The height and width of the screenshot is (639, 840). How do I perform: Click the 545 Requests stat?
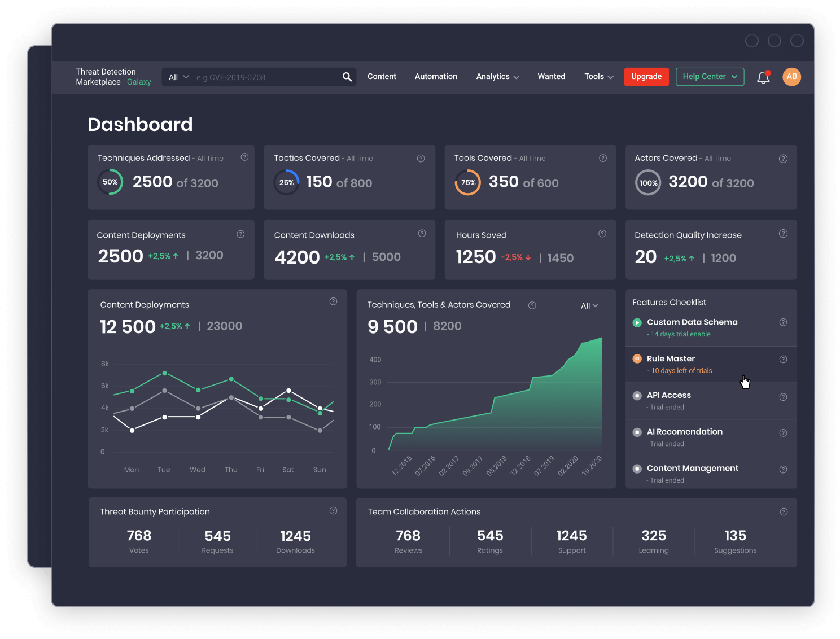[x=217, y=541]
